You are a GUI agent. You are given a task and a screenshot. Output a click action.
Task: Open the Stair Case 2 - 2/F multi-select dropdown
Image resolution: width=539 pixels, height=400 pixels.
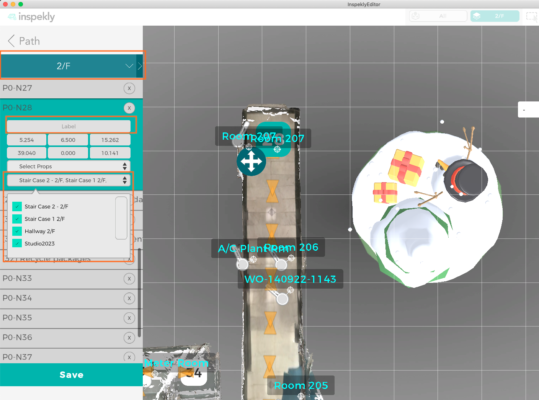click(x=69, y=180)
